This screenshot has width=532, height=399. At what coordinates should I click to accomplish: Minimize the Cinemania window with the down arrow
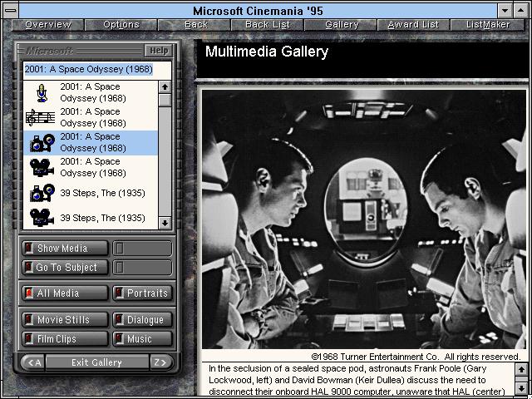505,11
